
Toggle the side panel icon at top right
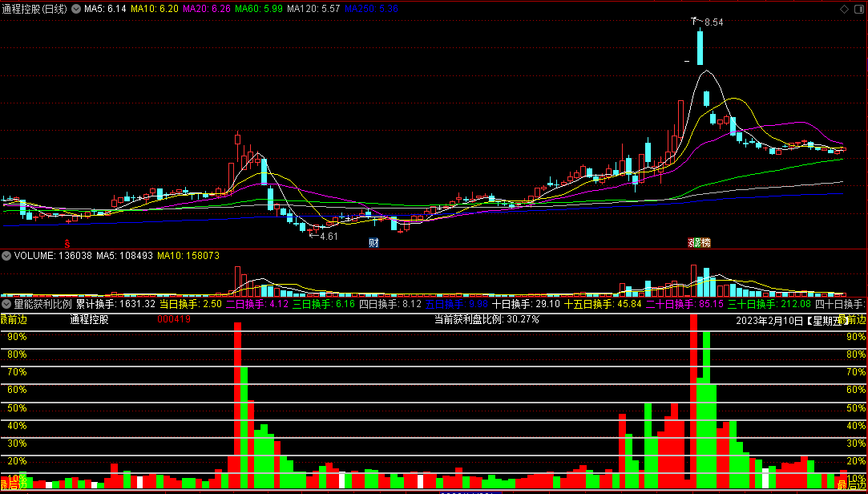coord(858,9)
